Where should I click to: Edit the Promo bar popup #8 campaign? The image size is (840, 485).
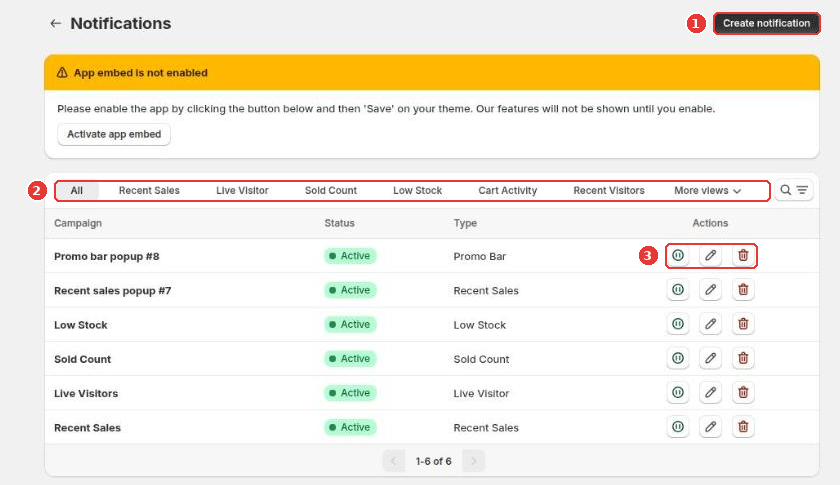tap(710, 256)
